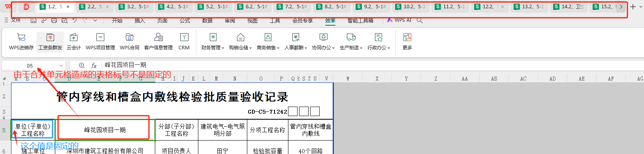Open WPS项目管理 from the ribbon
This screenshot has height=154, width=644.
pyautogui.click(x=100, y=42)
